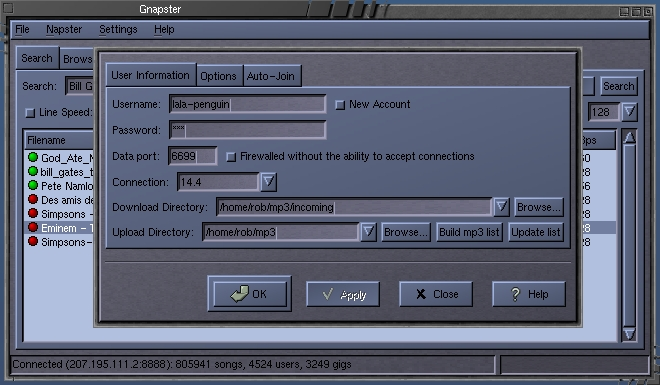The width and height of the screenshot is (660, 385).
Task: Click the Update list button
Action: [x=535, y=232]
